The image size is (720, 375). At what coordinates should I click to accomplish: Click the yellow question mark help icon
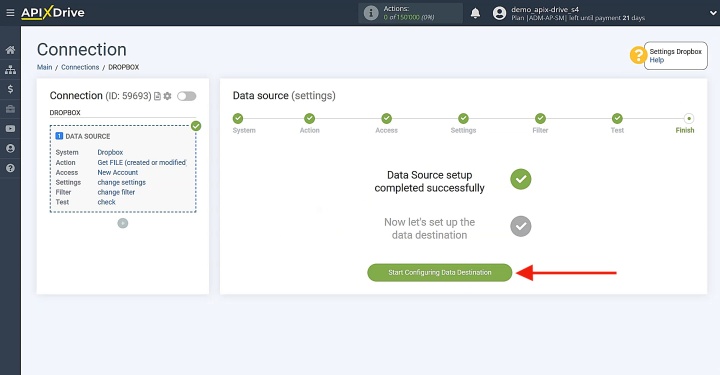[638, 55]
